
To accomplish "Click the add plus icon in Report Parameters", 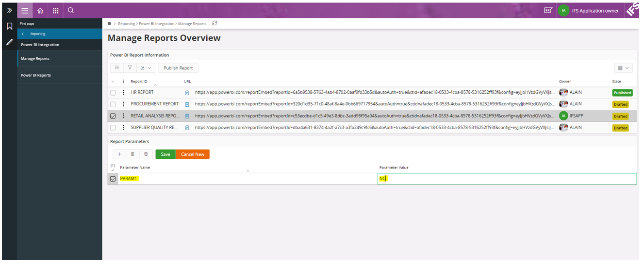I will [119, 154].
